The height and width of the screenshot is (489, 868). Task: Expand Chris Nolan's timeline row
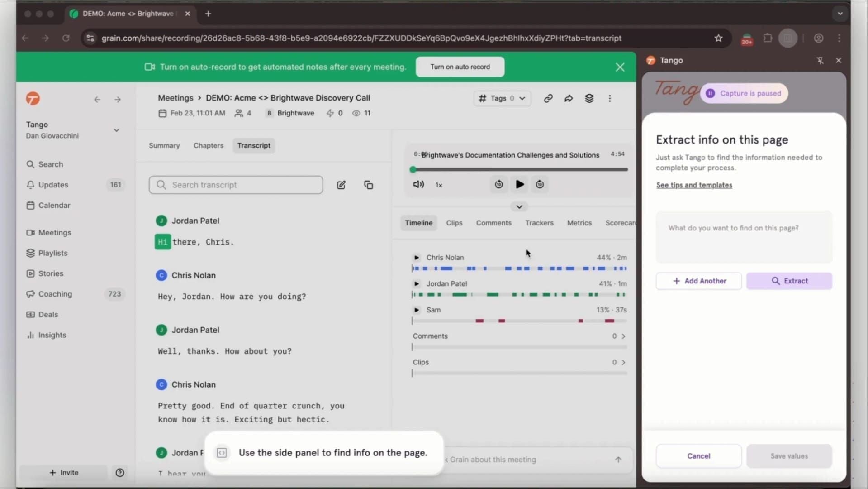416,257
